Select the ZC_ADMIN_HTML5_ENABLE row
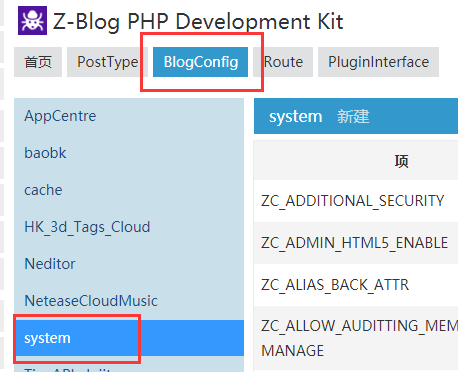The image size is (458, 372). 356,243
